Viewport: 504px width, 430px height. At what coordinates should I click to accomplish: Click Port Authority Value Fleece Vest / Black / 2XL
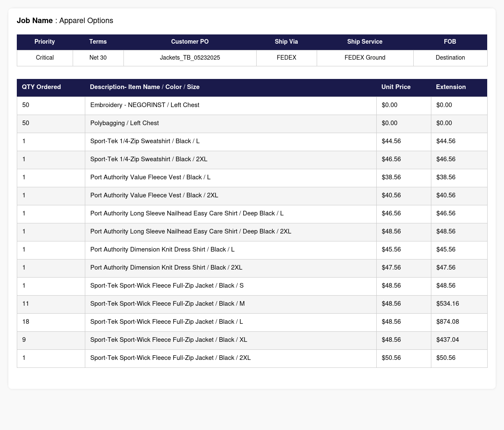[154, 196]
